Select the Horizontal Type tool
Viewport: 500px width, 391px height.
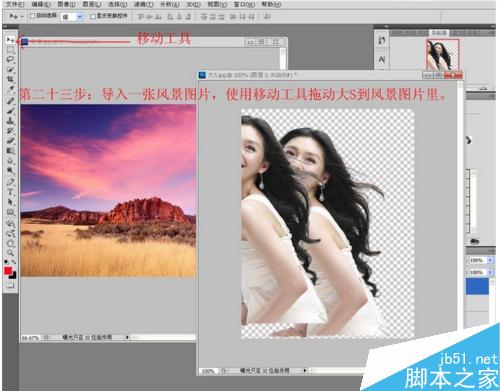(x=10, y=192)
